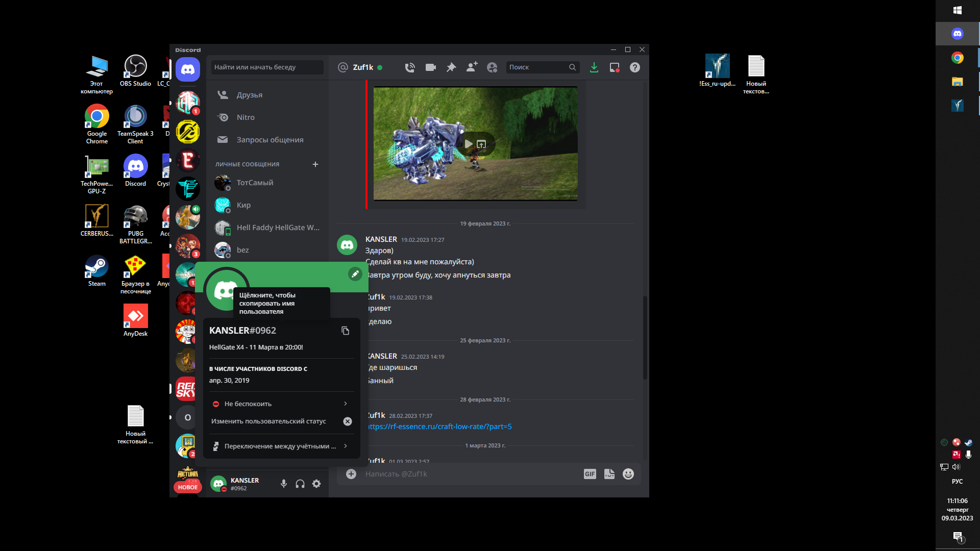Open Google Chrome desktop shortcut
This screenshot has width=980, height=551.
[x=97, y=124]
